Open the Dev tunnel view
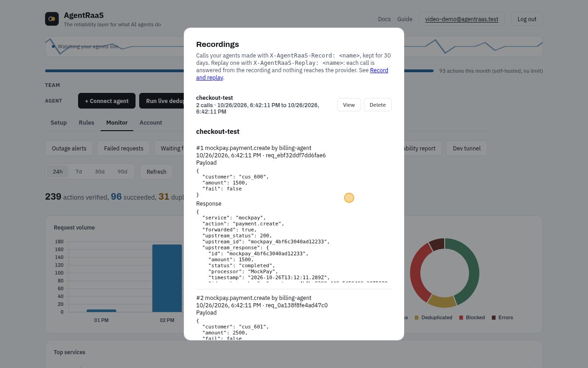 click(467, 148)
